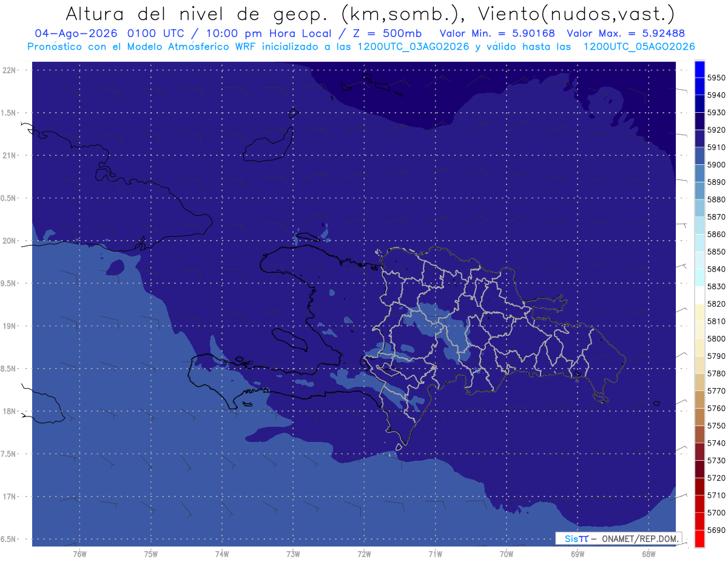Viewport: 728px width, 562px height.
Task: Click the '71W' longitude label
Action: pos(435,554)
